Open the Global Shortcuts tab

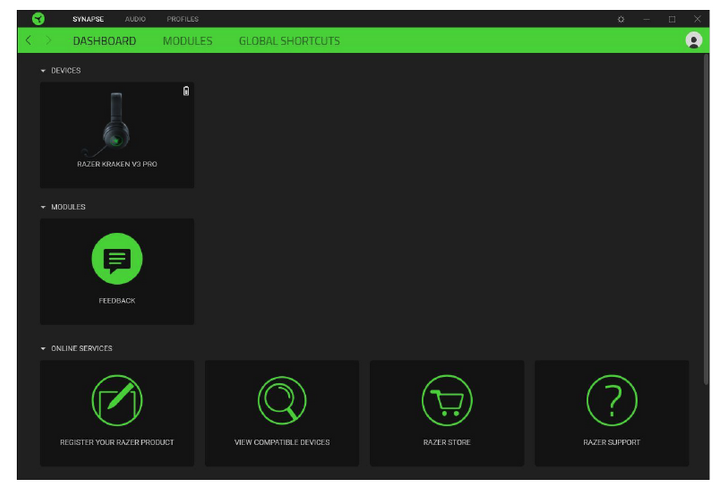(x=289, y=41)
